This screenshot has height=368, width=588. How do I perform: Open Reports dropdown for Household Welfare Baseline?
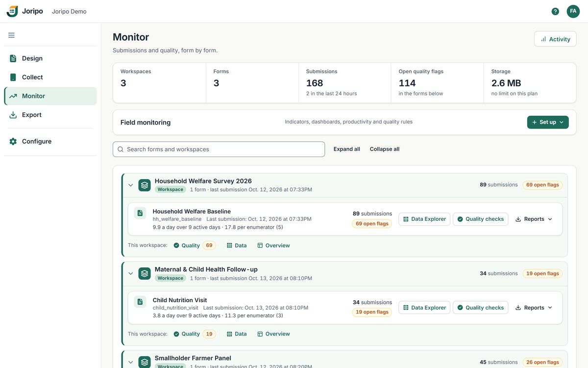pyautogui.click(x=534, y=219)
